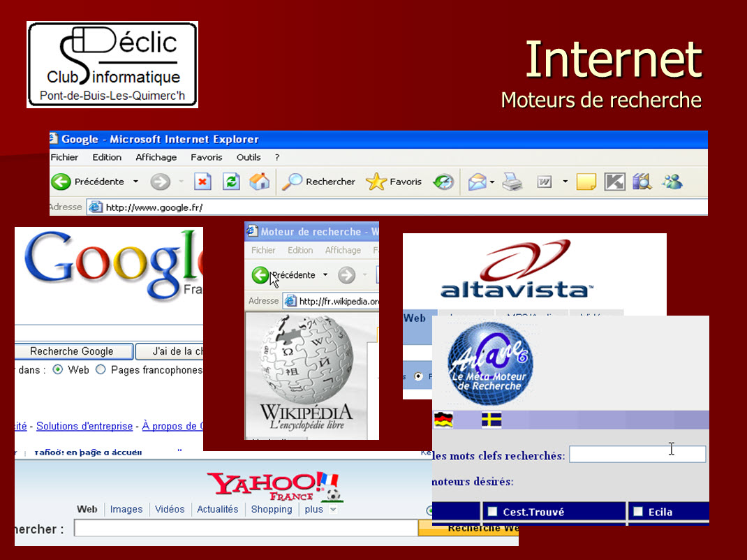Viewport: 747px width, 560px height.
Task: Click the Word edit icon in toolbar
Action: point(544,182)
